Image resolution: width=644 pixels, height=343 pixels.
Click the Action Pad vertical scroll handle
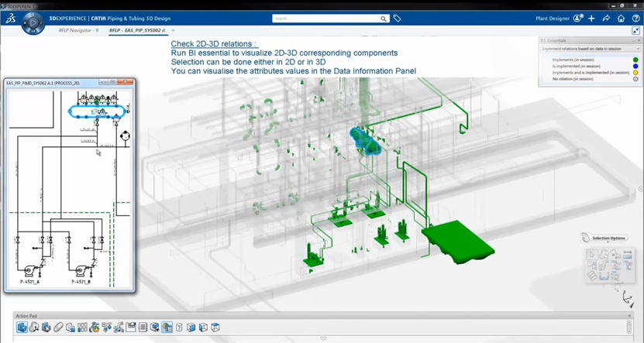(x=629, y=327)
